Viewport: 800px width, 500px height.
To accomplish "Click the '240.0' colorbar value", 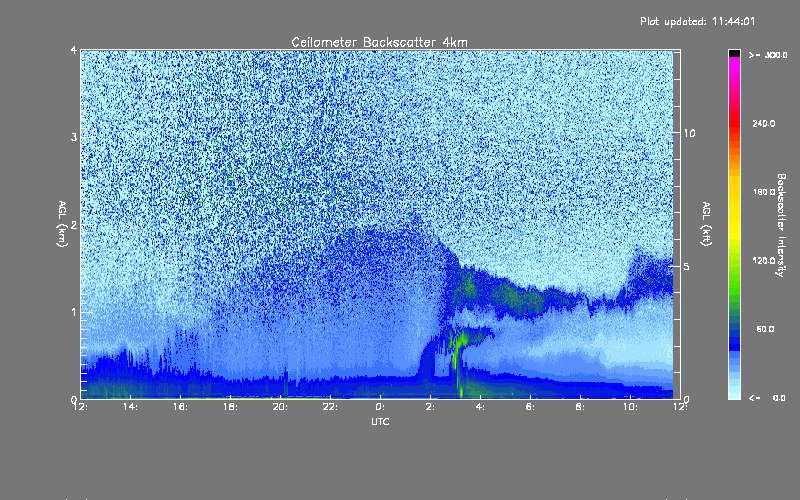I will click(764, 123).
